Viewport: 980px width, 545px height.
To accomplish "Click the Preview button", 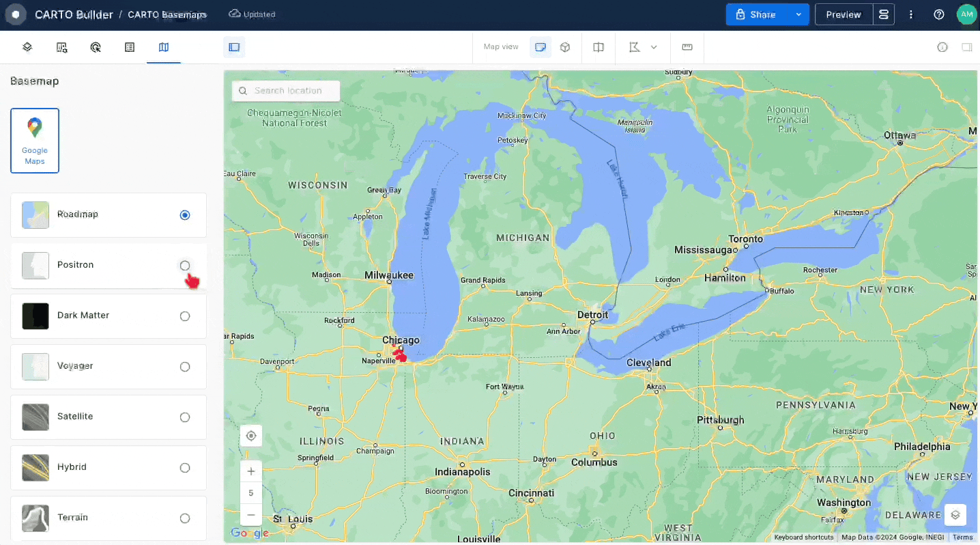I will pyautogui.click(x=844, y=14).
